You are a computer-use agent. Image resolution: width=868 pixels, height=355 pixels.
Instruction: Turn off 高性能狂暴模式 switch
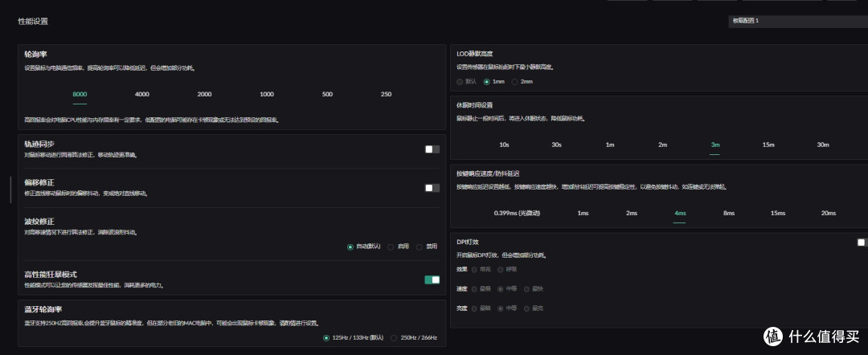click(x=432, y=280)
